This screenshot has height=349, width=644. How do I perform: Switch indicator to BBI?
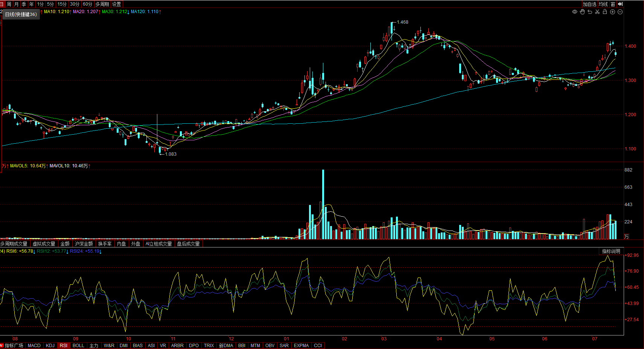(x=242, y=346)
